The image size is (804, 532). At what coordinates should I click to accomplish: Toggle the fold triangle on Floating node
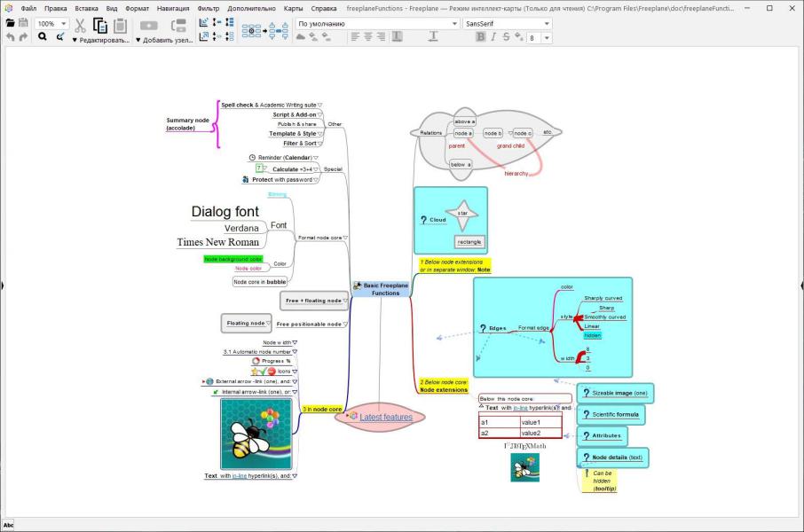coord(268,323)
